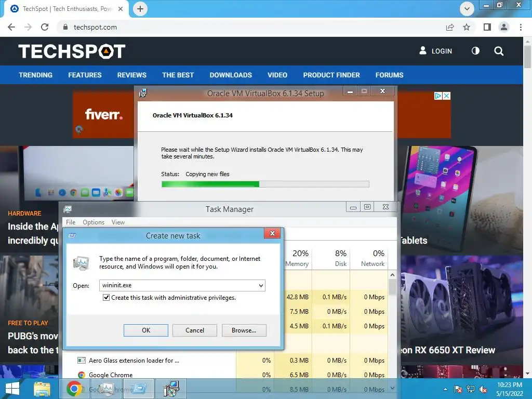Open Task Manager Options menu
The image size is (532, 399).
[x=94, y=222]
